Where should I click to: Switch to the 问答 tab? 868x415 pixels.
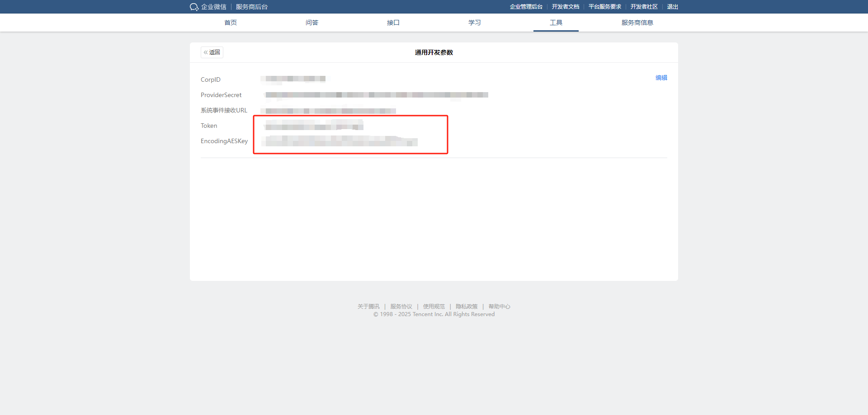312,23
